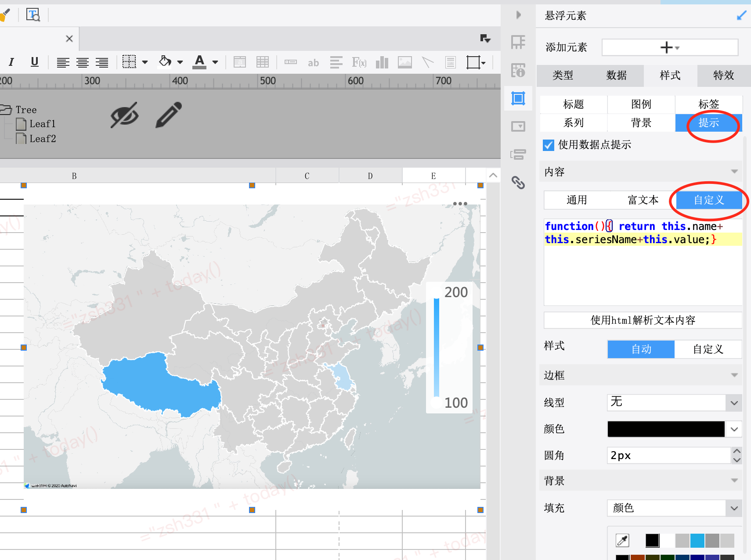Switch to 类型 tab

[x=563, y=75]
